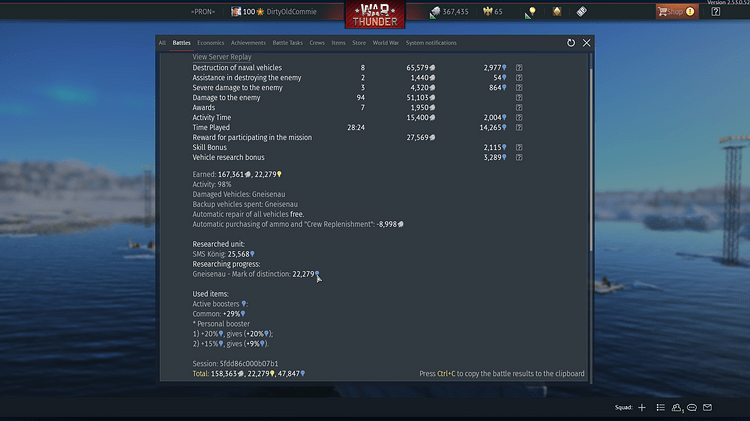Add a squad member with the plus icon

642,407
